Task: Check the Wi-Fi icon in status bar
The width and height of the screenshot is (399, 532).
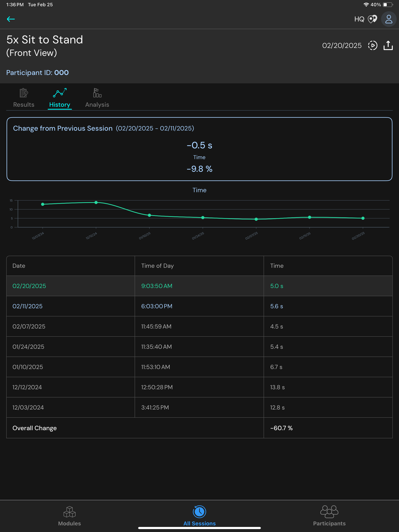Action: click(366, 4)
